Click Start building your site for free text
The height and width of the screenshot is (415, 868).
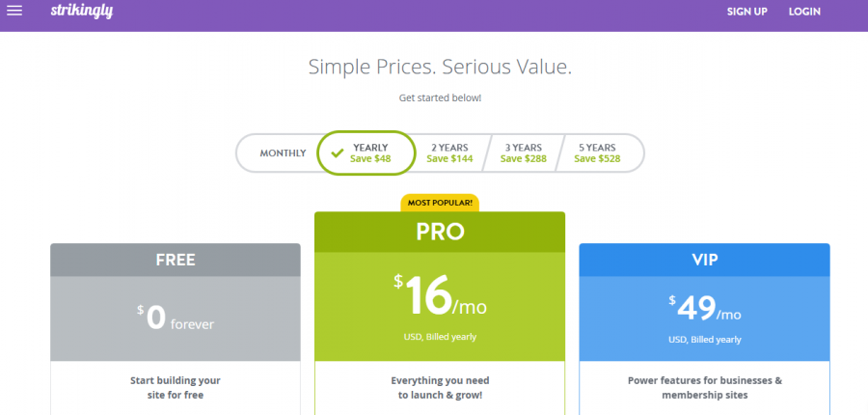pos(176,387)
